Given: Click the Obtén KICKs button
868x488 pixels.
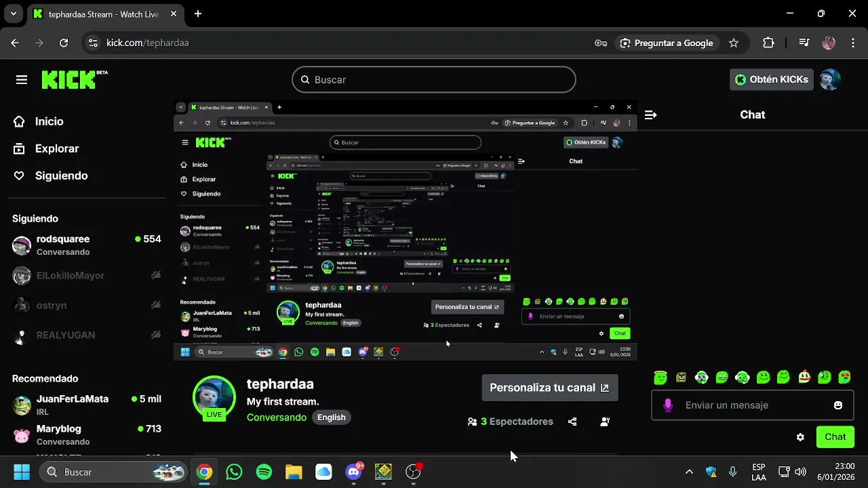Looking at the screenshot, I should (x=772, y=79).
